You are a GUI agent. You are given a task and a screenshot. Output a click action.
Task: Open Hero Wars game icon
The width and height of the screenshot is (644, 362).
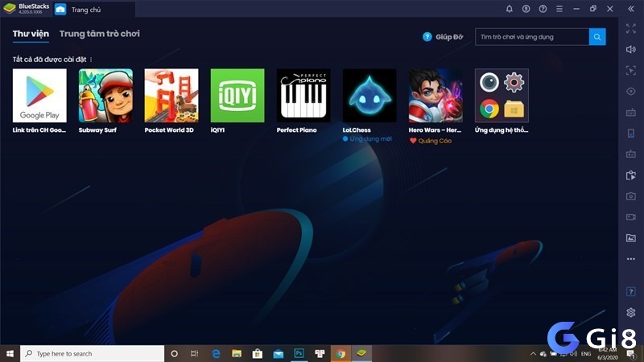436,96
